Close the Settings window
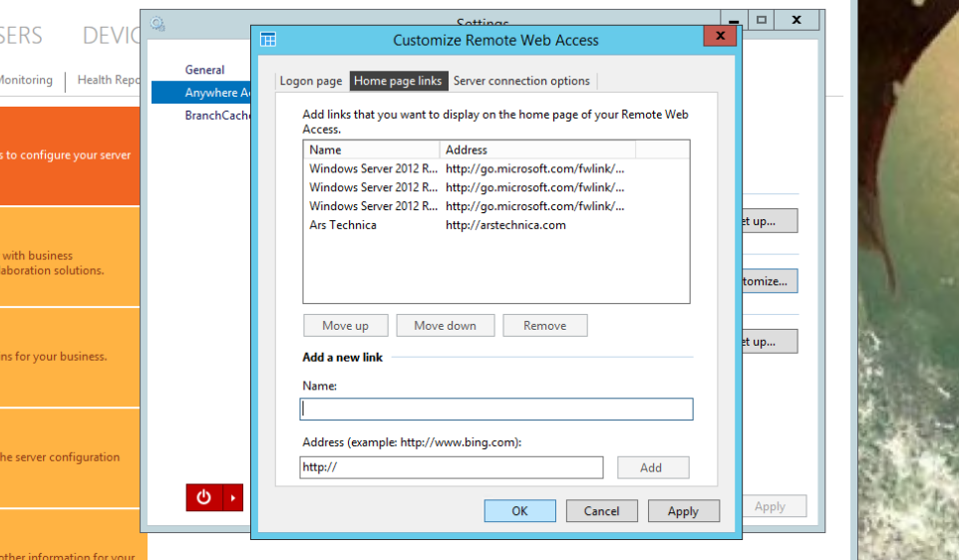959x560 pixels. click(x=797, y=20)
